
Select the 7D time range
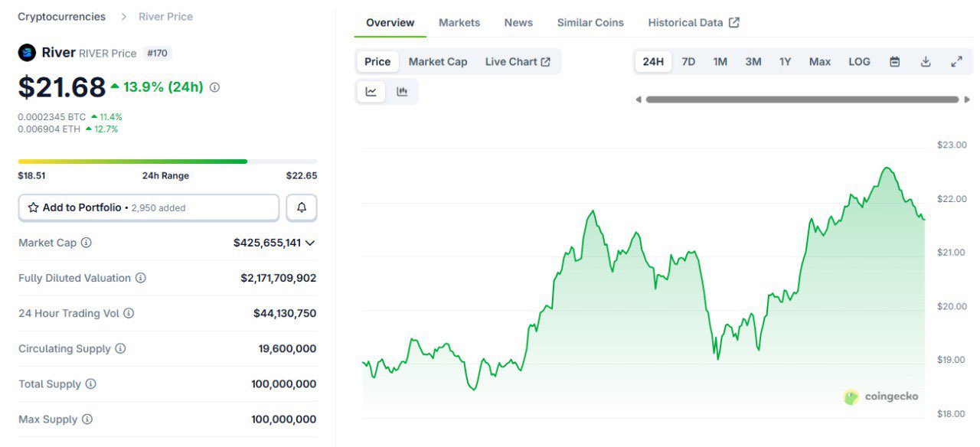tap(688, 62)
